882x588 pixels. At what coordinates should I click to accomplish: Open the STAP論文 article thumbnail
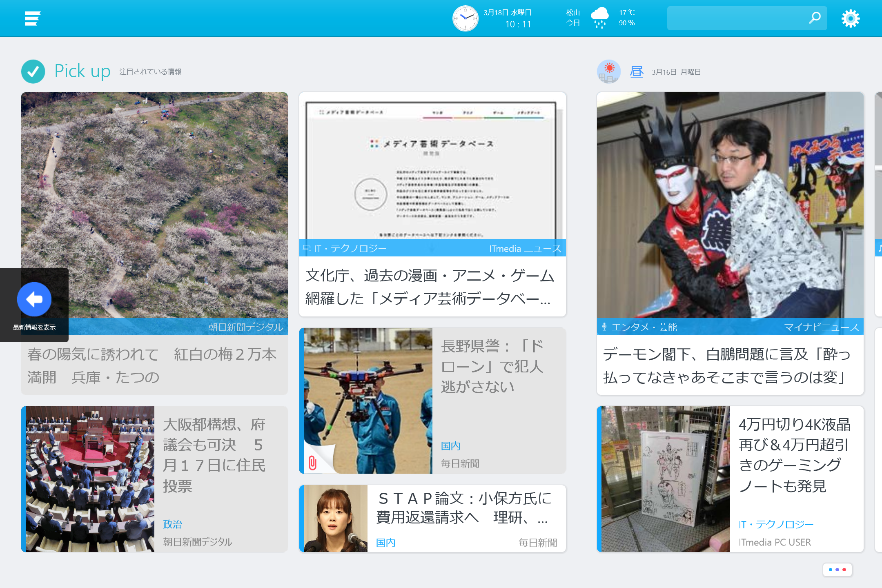[336, 519]
